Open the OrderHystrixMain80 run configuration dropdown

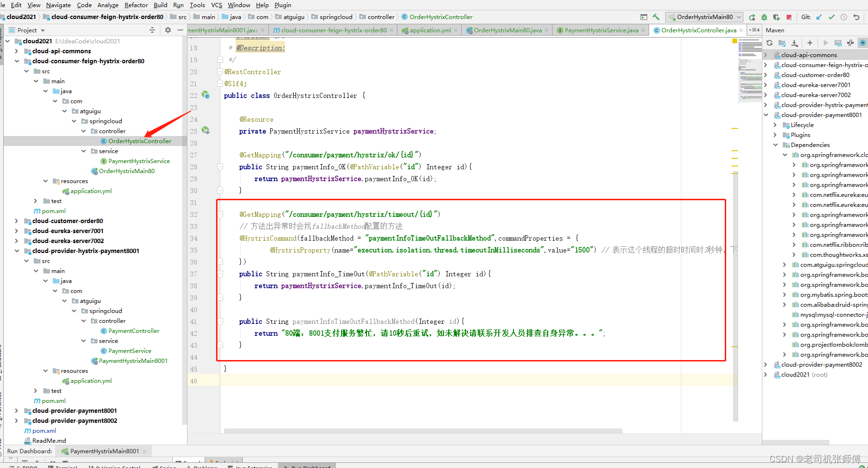[705, 17]
